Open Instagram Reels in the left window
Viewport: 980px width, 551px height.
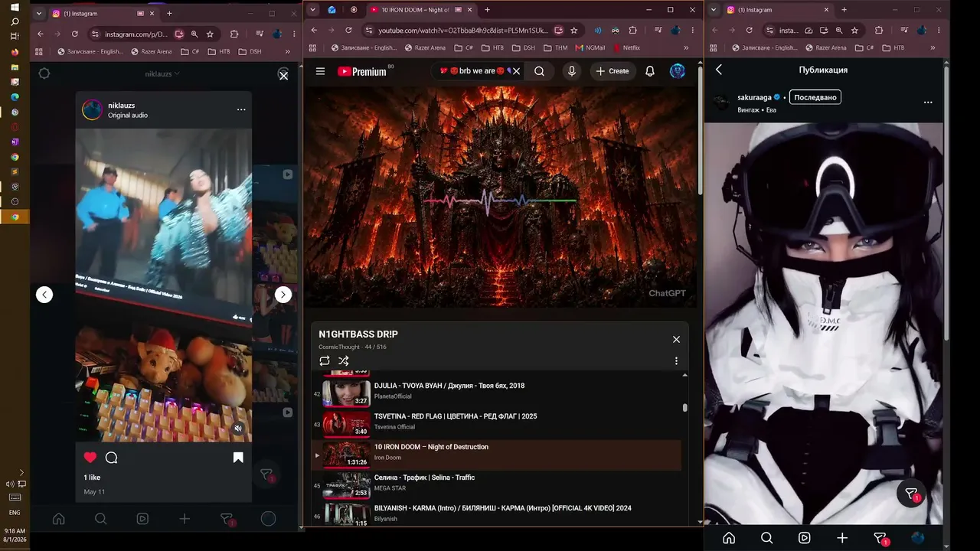click(142, 519)
